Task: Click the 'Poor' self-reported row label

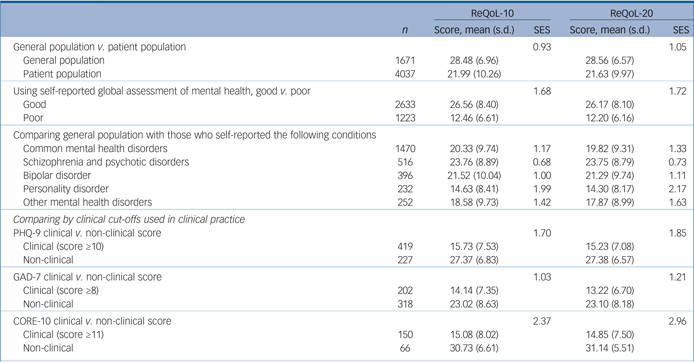Action: (x=33, y=118)
